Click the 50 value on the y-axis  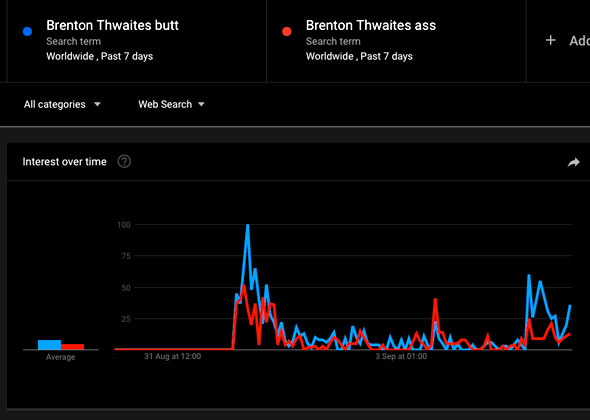(x=126, y=288)
